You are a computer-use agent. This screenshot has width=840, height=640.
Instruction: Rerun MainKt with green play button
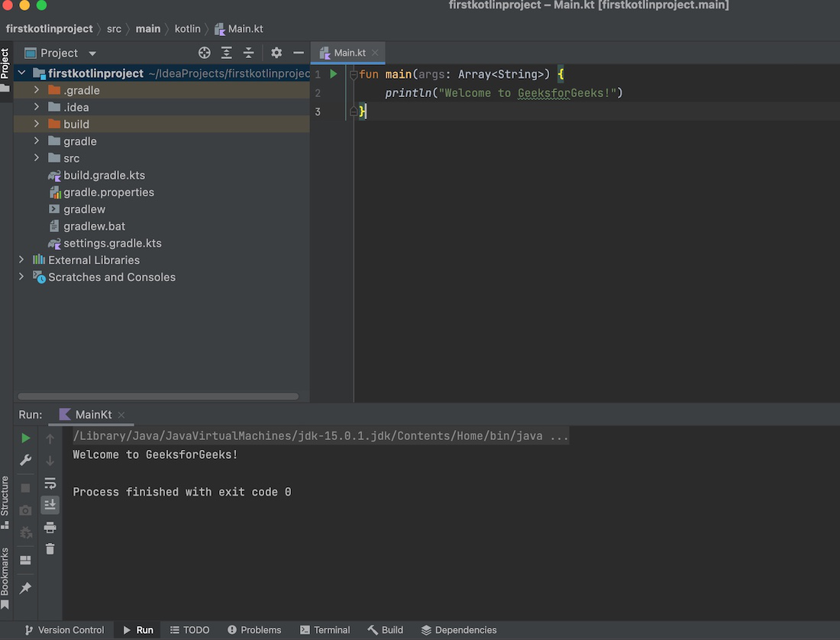coord(25,438)
